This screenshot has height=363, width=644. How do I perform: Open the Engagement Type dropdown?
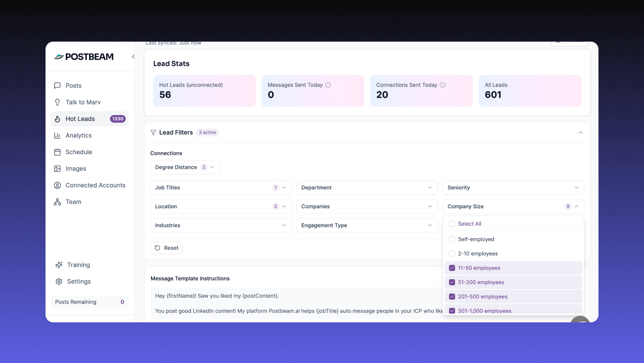point(367,226)
